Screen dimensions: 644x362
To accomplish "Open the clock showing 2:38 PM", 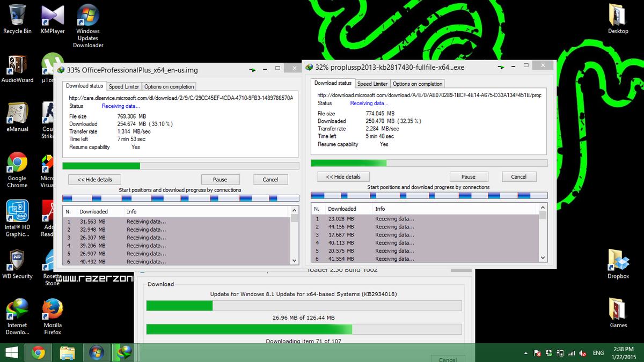I will [623, 352].
